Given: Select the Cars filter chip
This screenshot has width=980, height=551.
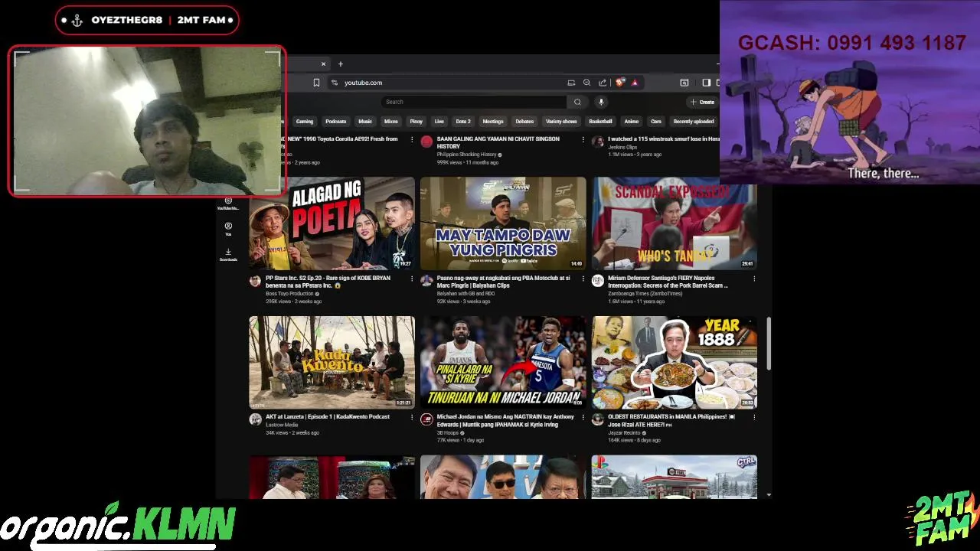Looking at the screenshot, I should (656, 122).
